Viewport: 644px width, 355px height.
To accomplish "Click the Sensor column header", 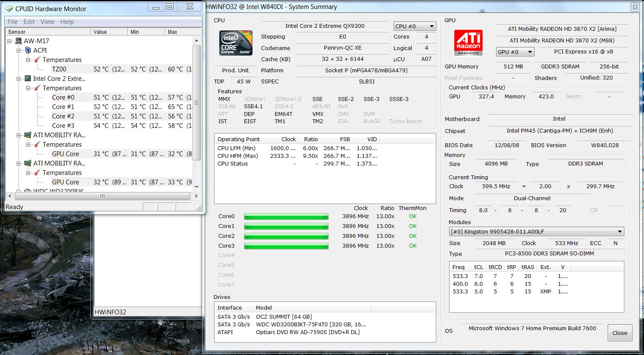I will (x=48, y=32).
